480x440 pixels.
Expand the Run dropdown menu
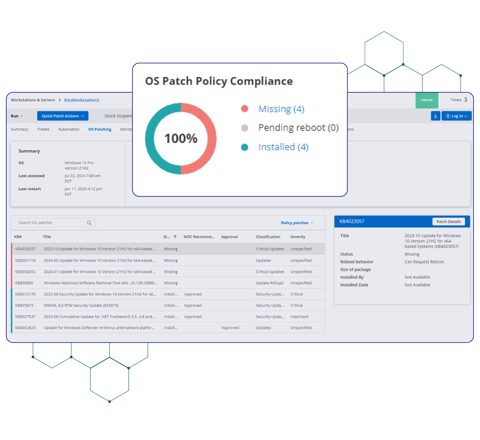[17, 116]
